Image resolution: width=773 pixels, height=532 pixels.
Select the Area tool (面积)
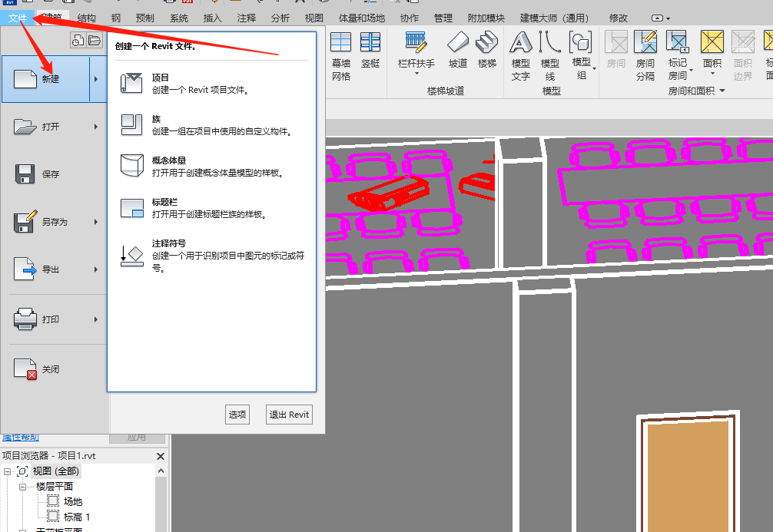point(712,49)
